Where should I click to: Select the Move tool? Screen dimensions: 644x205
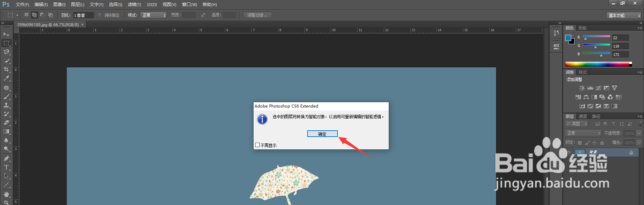pos(6,35)
